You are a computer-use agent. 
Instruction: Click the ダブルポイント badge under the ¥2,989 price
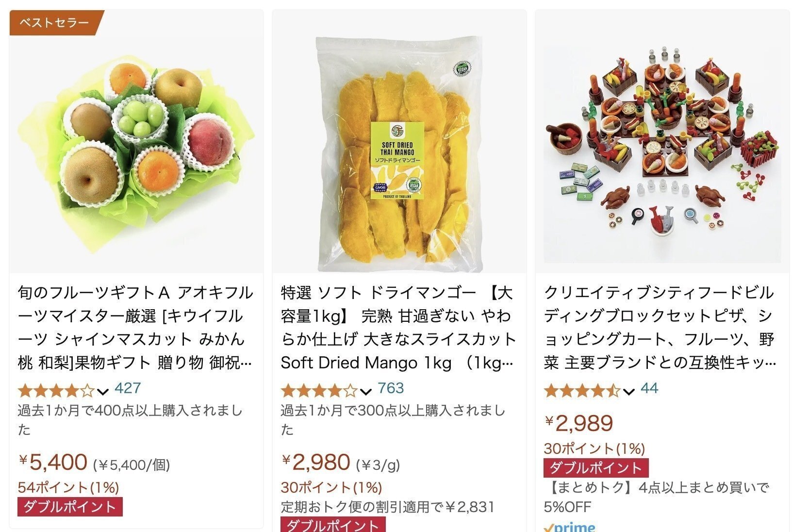[596, 468]
